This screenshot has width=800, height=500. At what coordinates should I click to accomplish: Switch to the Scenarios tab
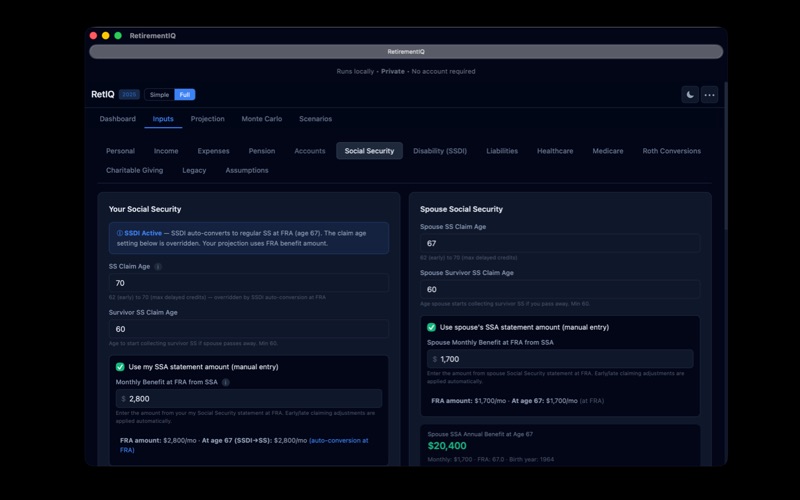(315, 119)
